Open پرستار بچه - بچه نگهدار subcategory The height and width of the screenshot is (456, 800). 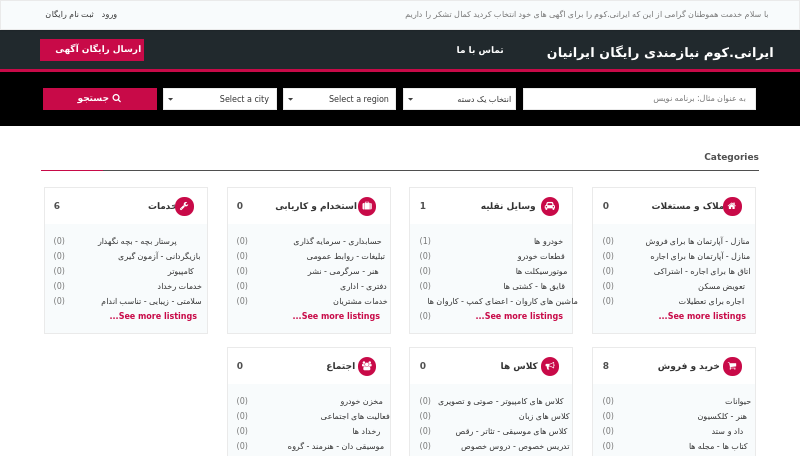pos(137,241)
